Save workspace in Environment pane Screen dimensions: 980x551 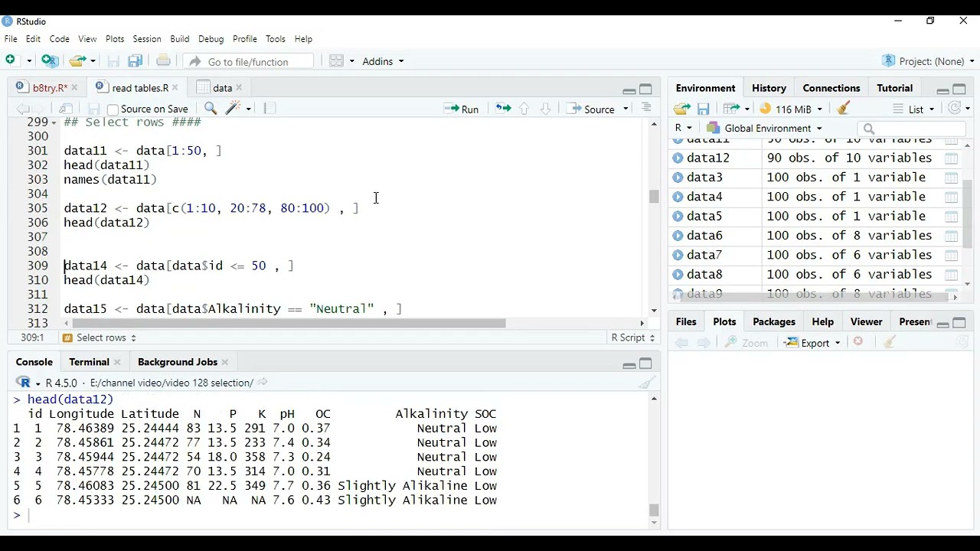click(704, 109)
